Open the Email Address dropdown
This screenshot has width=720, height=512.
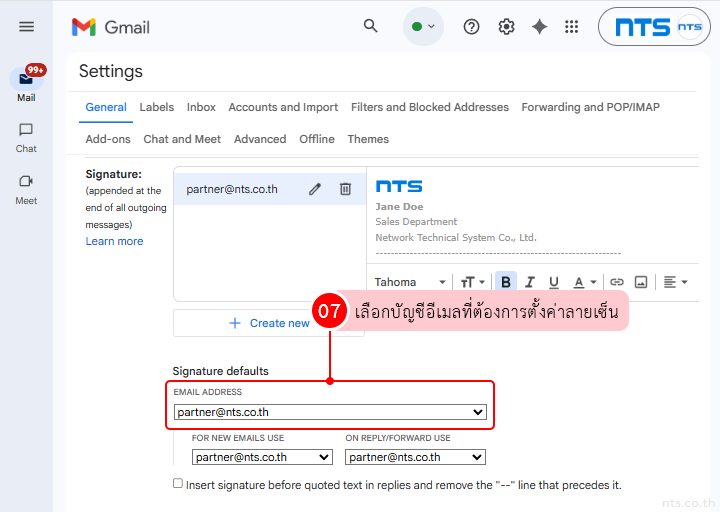(x=330, y=412)
